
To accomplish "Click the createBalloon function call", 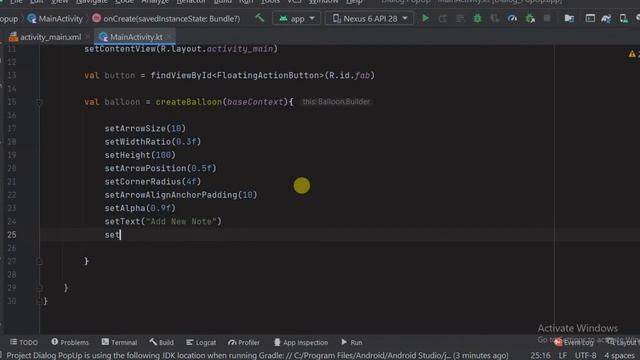I will [x=189, y=102].
